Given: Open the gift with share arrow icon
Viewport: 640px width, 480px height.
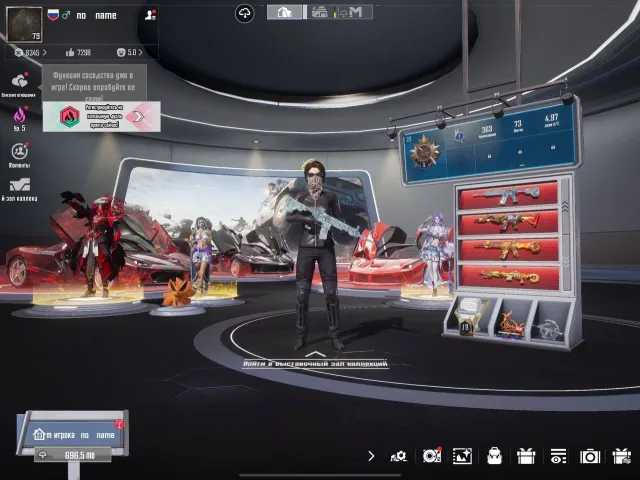Looking at the screenshot, I should (x=622, y=456).
